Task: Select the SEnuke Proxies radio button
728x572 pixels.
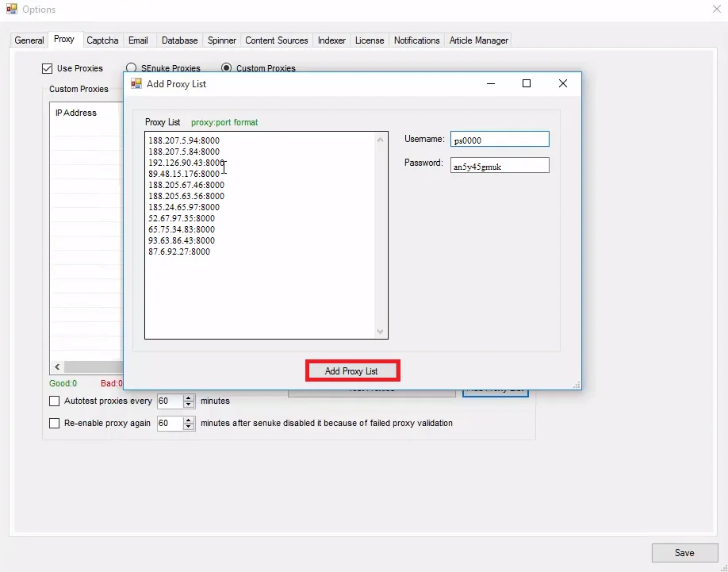Action: [x=132, y=69]
